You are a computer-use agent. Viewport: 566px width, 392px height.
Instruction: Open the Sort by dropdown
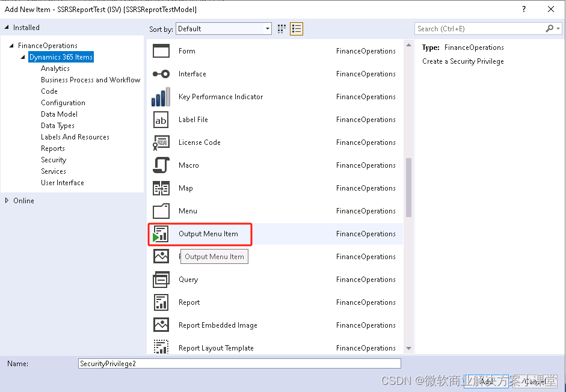tap(224, 29)
